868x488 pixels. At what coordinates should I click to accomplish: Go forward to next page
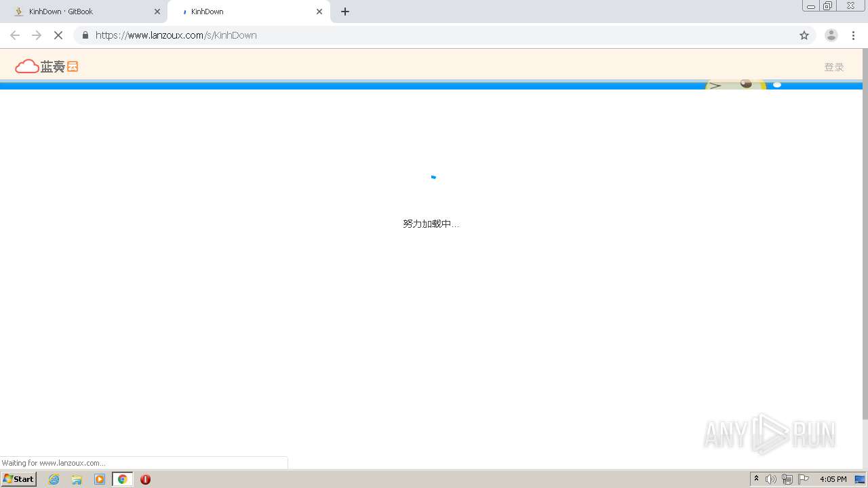point(37,35)
